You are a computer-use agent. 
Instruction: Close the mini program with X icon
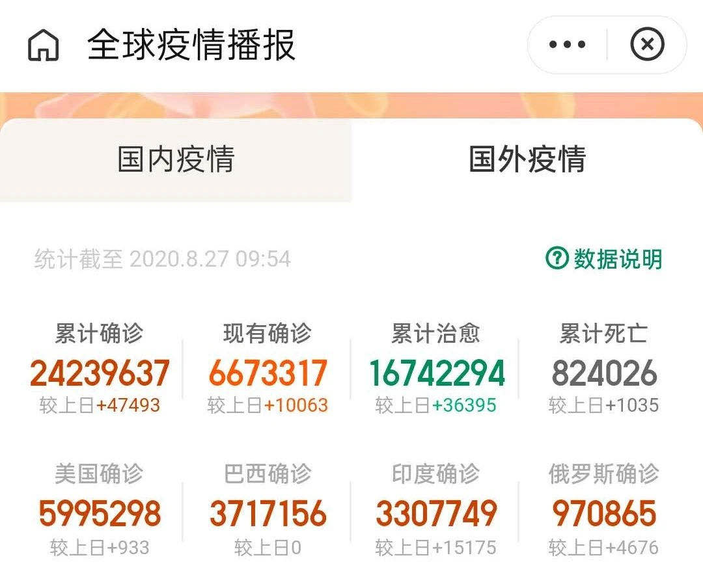tap(647, 45)
